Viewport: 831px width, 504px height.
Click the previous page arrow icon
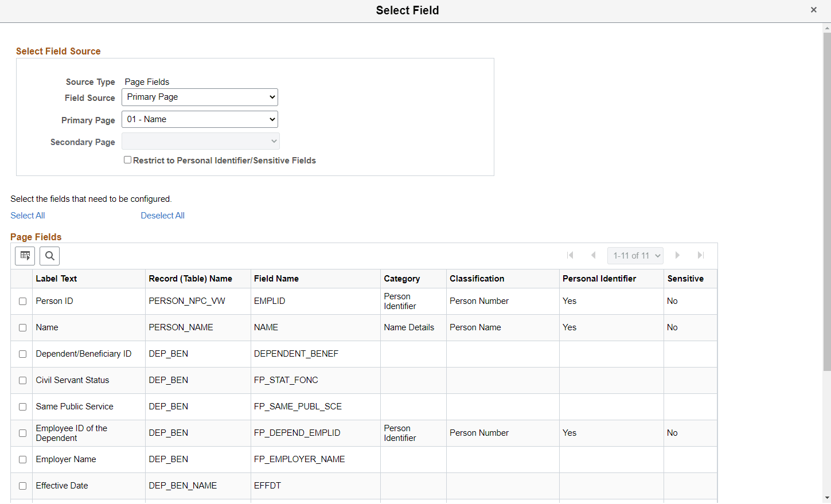[x=594, y=255]
